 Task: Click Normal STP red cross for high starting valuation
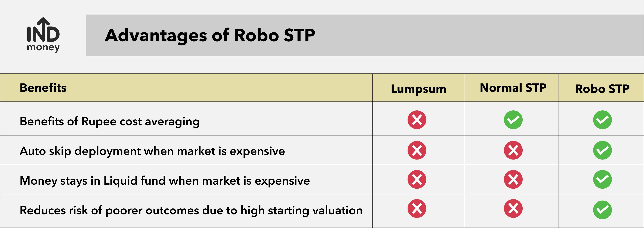(513, 209)
